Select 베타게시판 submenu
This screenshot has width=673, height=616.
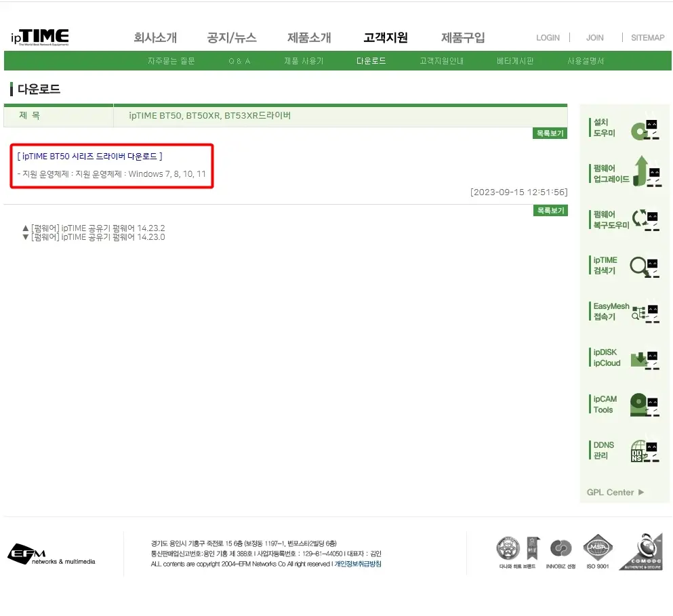coord(515,61)
